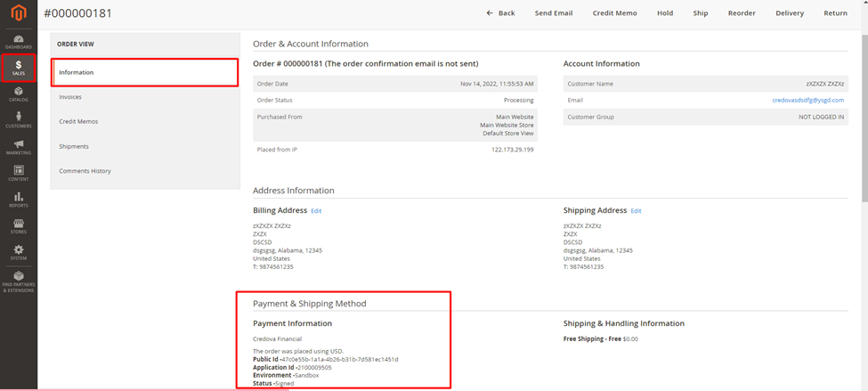Viewport: 868px width, 391px height.
Task: Click the Application Id 2100009505
Action: tap(315, 367)
